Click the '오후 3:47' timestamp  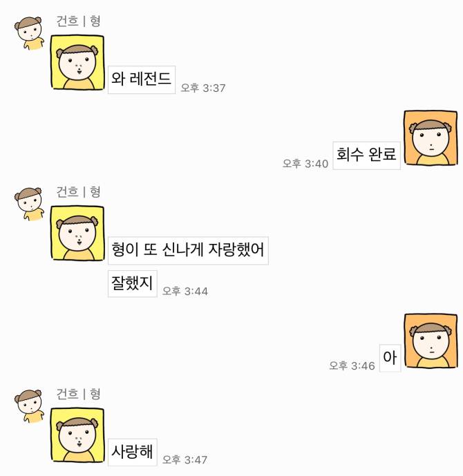(x=185, y=459)
